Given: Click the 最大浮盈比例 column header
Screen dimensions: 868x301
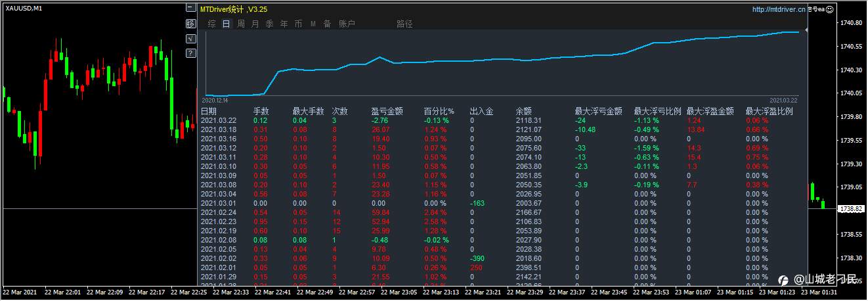Looking at the screenshot, I should tap(769, 111).
